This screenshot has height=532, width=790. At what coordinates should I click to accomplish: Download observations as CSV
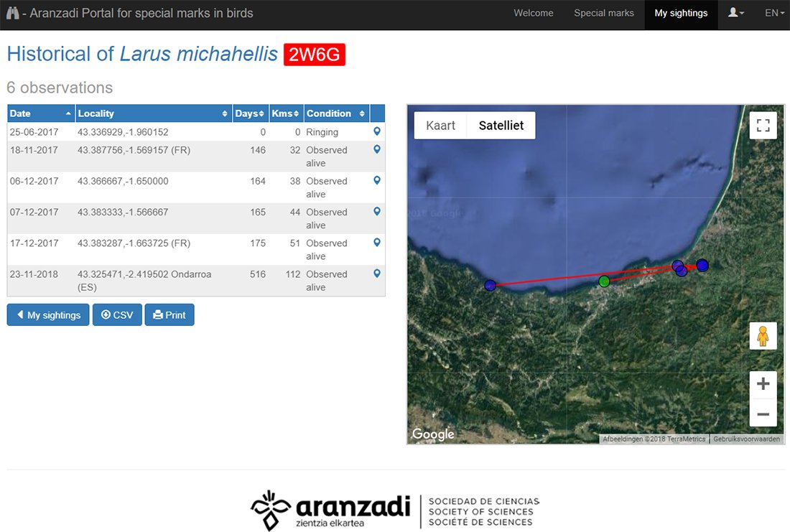[117, 315]
